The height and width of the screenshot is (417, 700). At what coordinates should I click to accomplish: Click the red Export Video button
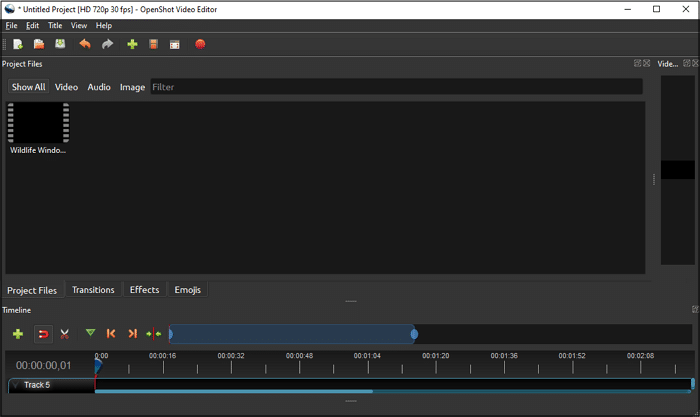[x=200, y=44]
